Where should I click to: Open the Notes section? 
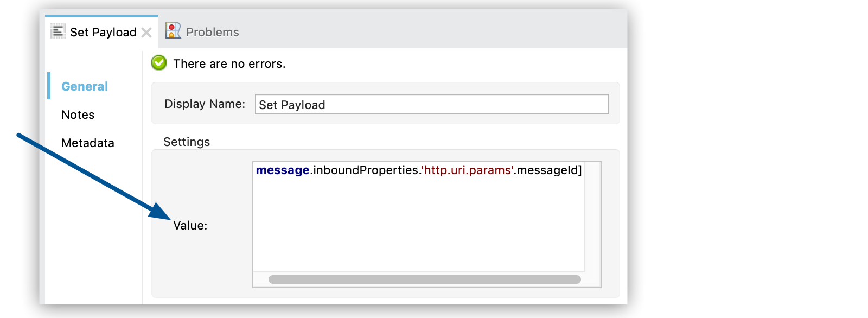[x=78, y=115]
